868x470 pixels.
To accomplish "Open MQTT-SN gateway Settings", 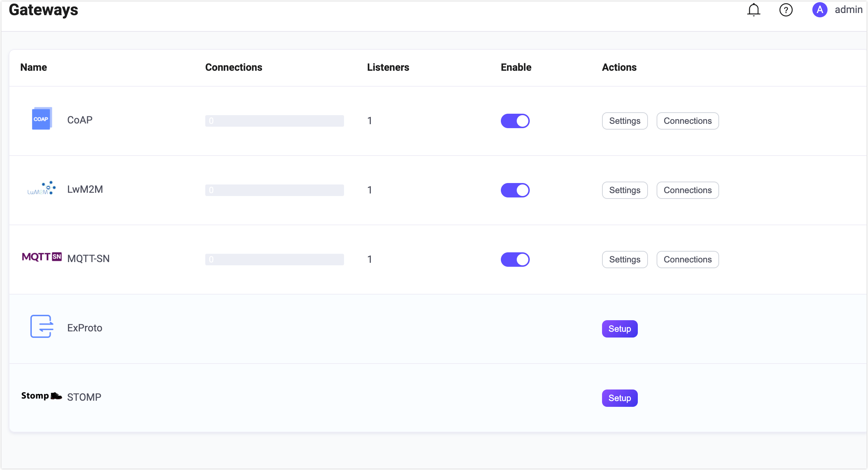I will (x=624, y=260).
